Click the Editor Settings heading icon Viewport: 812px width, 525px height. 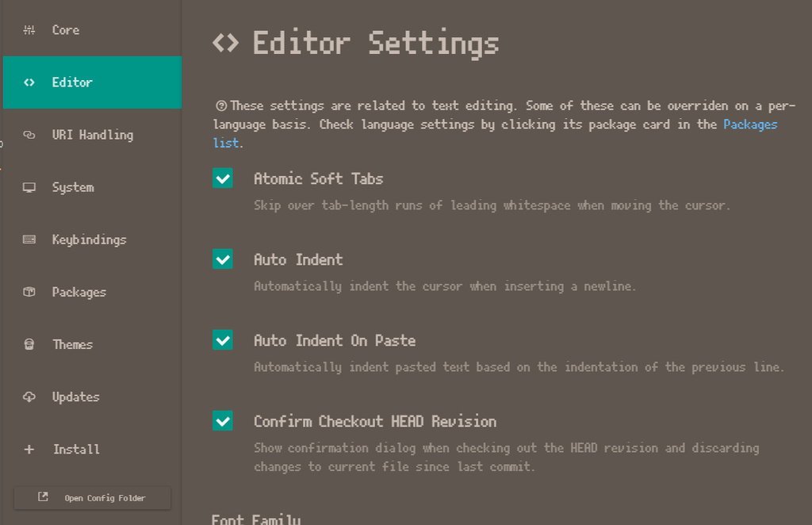click(x=226, y=43)
